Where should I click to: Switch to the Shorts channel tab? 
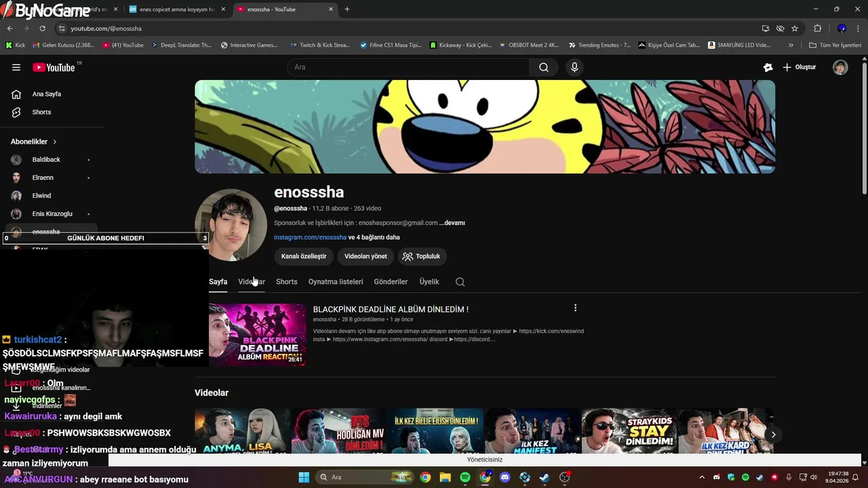pos(287,282)
